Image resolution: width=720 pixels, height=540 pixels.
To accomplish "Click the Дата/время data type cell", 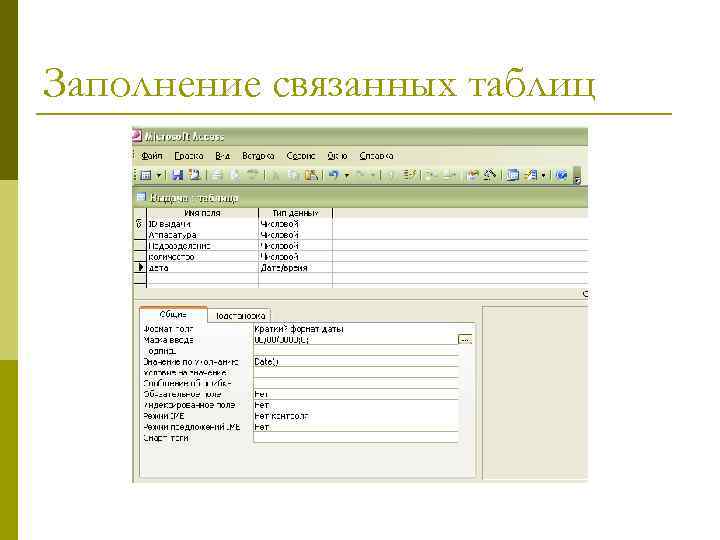I will [x=295, y=268].
